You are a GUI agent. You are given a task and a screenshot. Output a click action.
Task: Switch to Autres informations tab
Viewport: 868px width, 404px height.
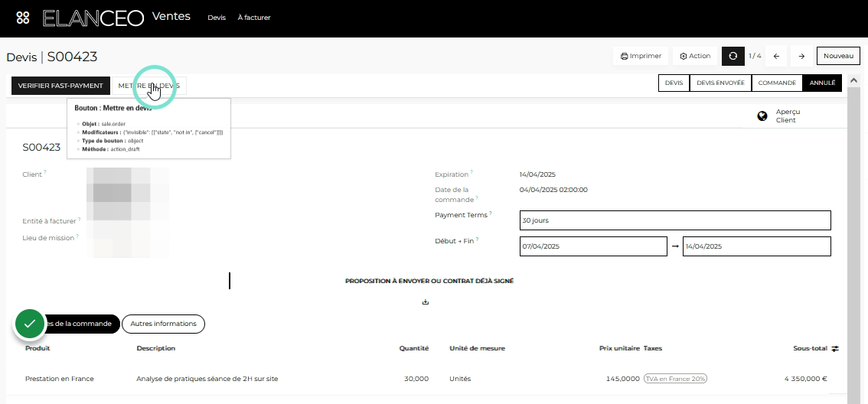pyautogui.click(x=163, y=324)
